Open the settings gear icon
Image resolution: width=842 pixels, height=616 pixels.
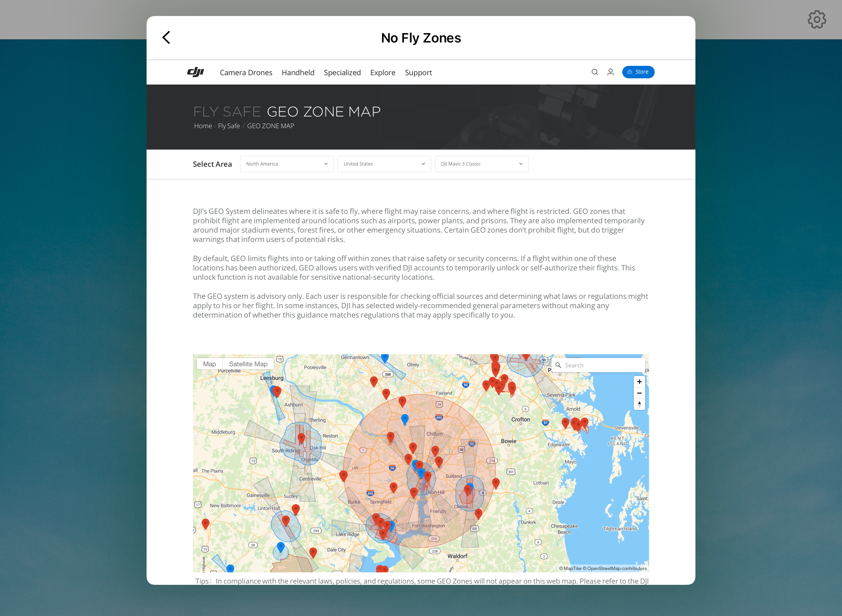coord(817,19)
